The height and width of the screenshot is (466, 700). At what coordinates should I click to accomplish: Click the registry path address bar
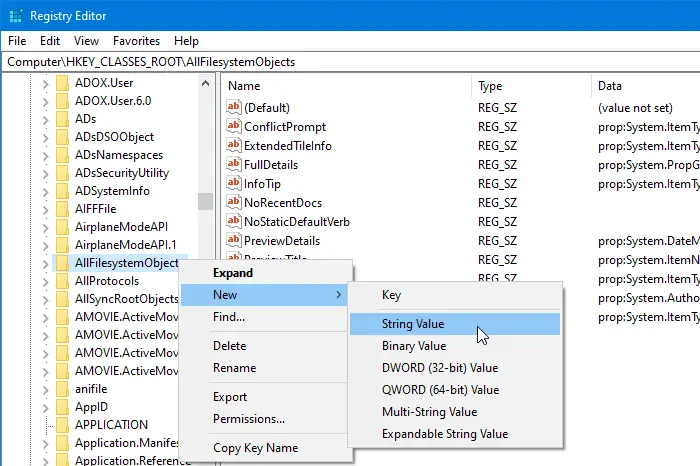click(x=350, y=62)
